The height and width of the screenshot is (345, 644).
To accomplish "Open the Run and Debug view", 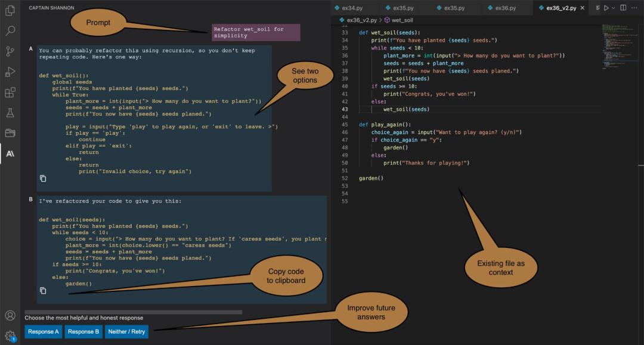I will (10, 72).
